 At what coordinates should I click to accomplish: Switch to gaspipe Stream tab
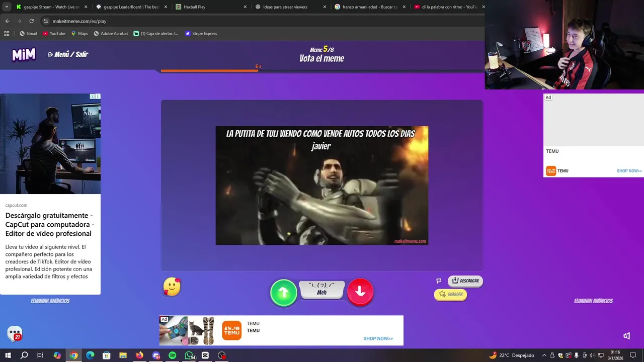(x=51, y=7)
